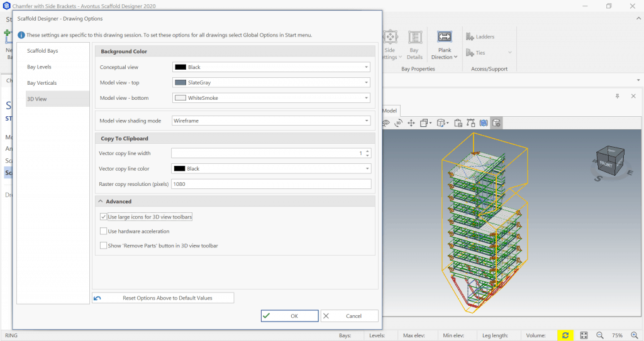This screenshot has height=341, width=644.
Task: Enable Show 'Remove Parts' button checkbox
Action: 104,246
